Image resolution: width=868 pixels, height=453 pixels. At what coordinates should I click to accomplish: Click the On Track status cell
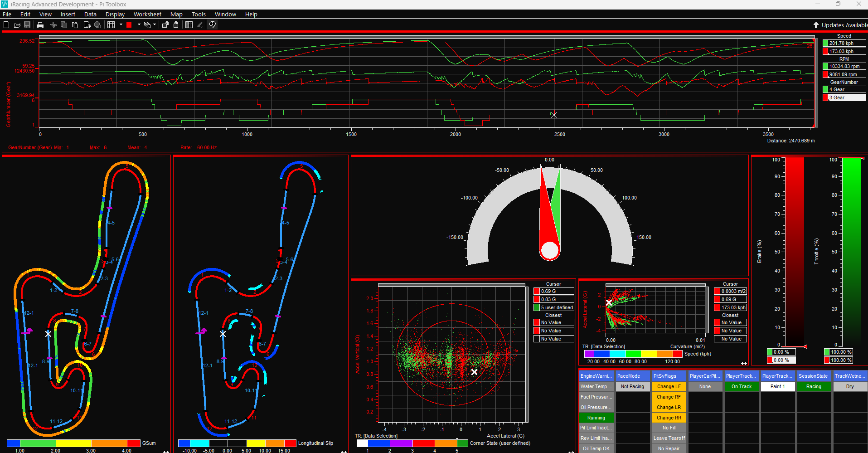click(742, 386)
